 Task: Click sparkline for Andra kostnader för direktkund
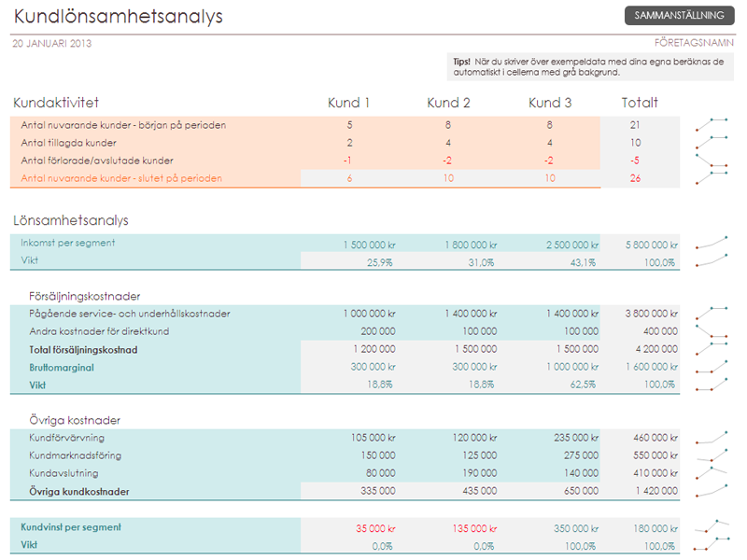coord(712,331)
